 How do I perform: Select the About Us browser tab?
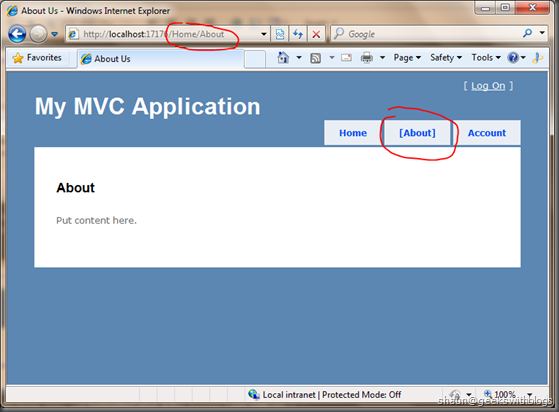(161, 59)
